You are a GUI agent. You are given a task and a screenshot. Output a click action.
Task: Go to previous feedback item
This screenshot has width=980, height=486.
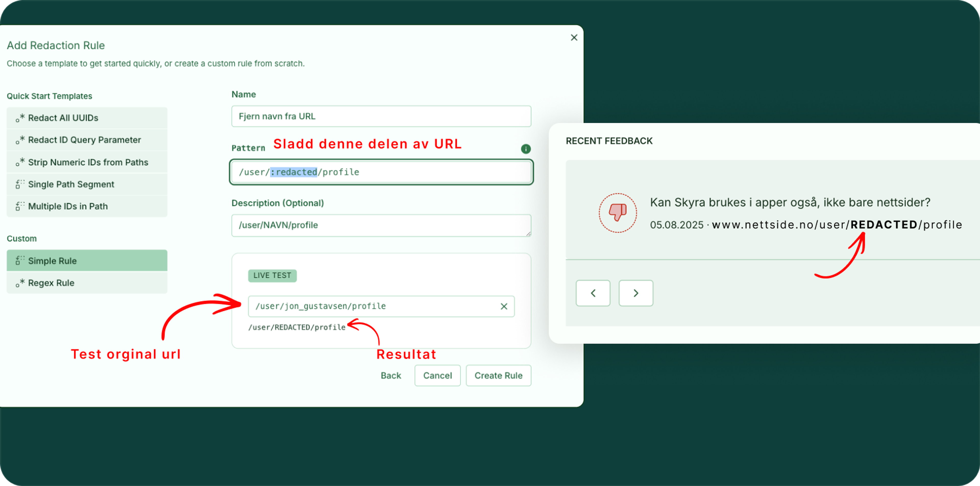pyautogui.click(x=593, y=293)
